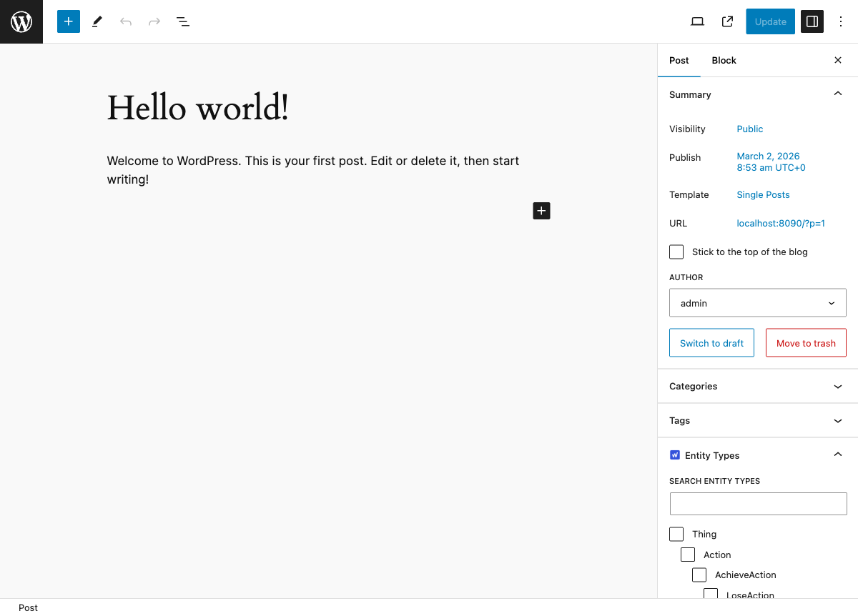Toggle the settings sidebar panel
Image resolution: width=858 pixels, height=616 pixels.
812,21
